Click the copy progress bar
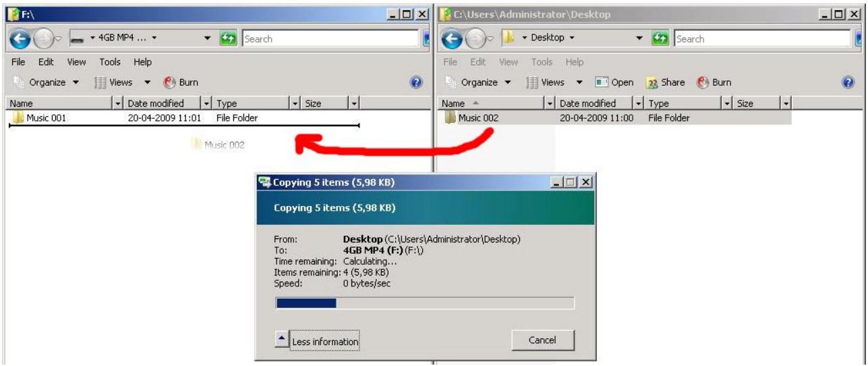 425,303
